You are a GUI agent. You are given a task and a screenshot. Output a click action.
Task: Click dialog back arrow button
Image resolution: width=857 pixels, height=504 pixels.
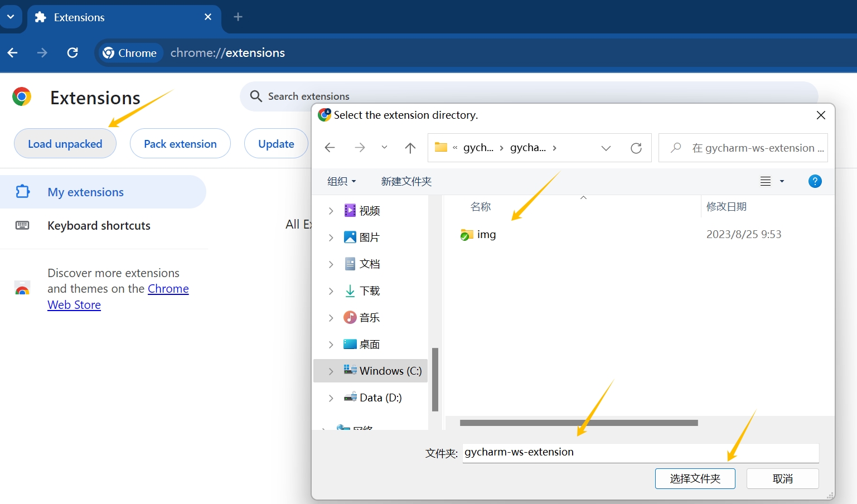tap(330, 148)
